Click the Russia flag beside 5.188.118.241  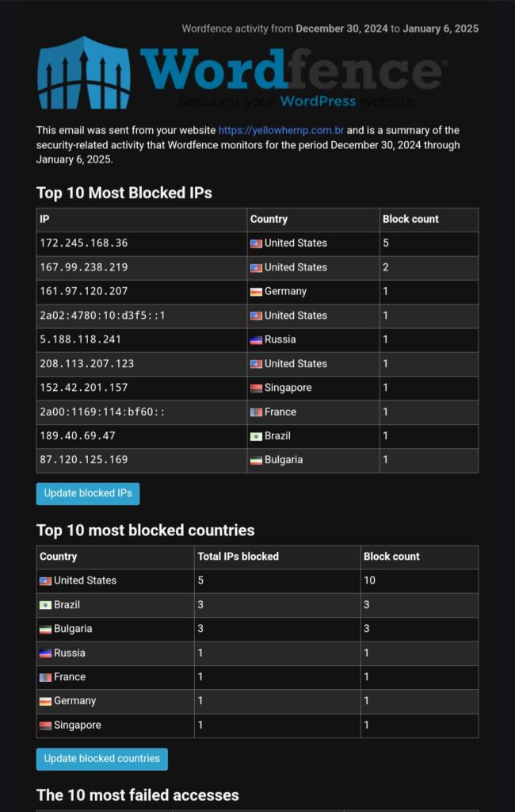coord(256,340)
